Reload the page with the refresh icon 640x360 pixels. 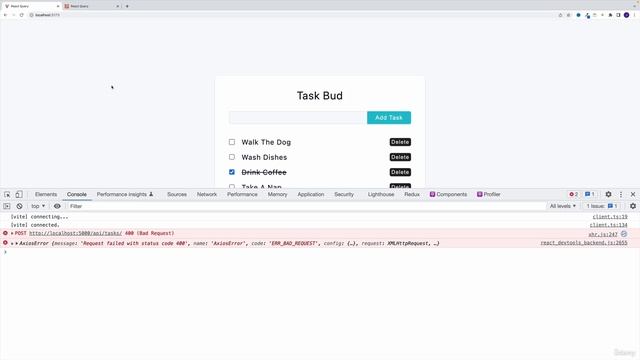[22, 15]
